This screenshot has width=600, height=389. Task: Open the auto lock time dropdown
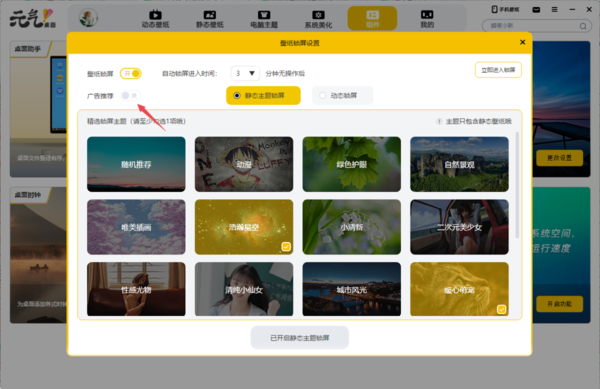point(245,73)
